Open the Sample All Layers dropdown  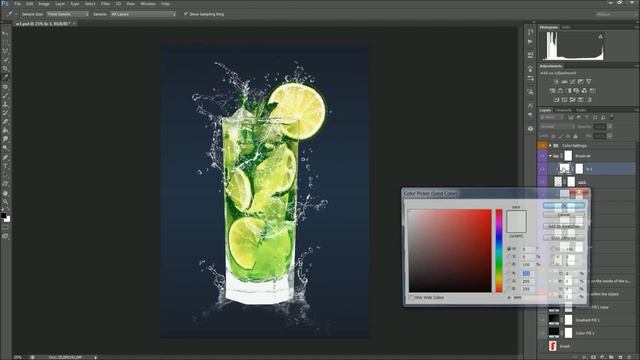143,14
